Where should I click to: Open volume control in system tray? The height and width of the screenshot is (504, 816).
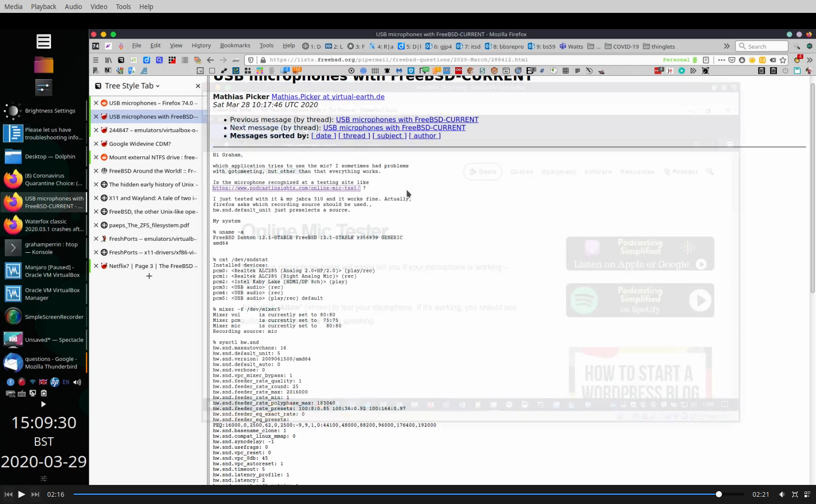click(77, 382)
